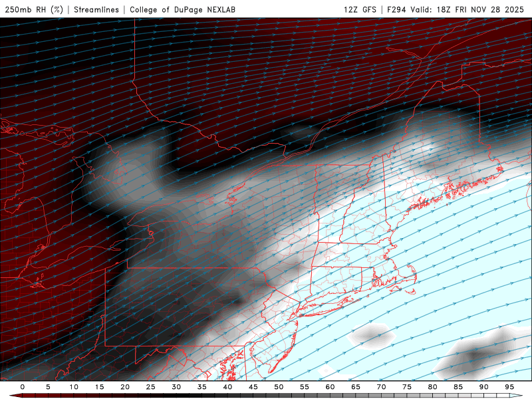Click the '30' value on the color scale
Viewport: 532px width, 399px height.
[x=176, y=387]
